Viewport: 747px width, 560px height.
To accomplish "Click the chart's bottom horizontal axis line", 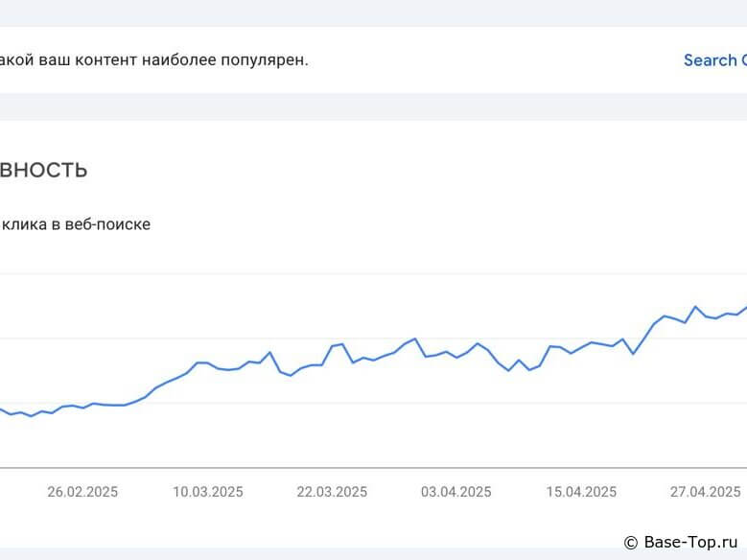I will tap(374, 468).
